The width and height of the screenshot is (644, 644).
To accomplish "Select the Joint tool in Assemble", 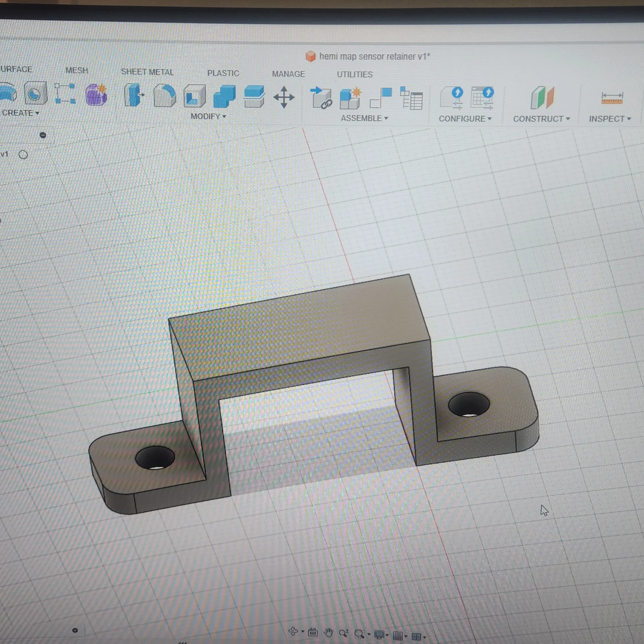I will [x=381, y=98].
